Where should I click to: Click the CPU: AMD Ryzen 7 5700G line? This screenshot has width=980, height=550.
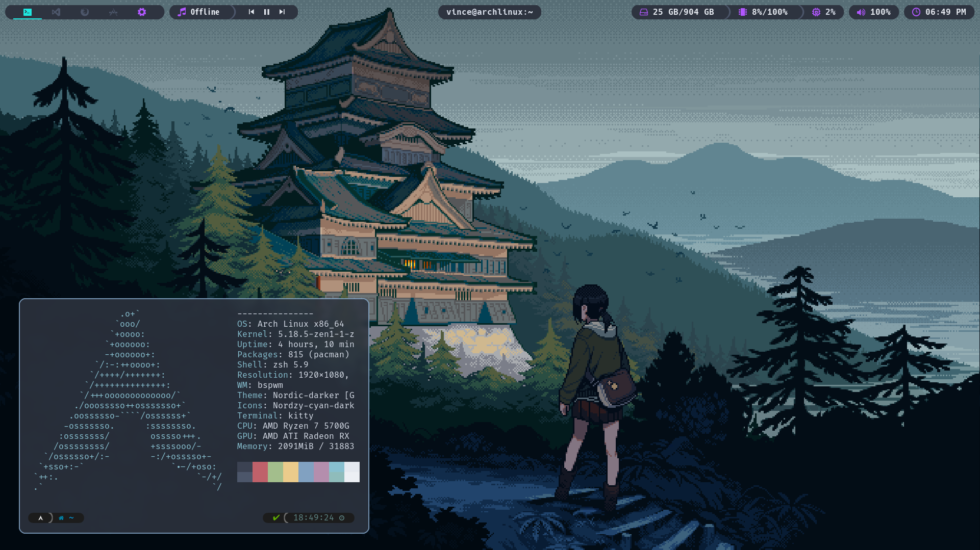click(x=293, y=426)
